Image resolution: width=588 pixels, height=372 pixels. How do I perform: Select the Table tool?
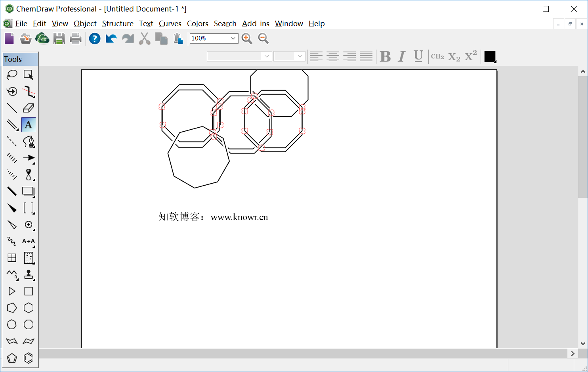click(x=12, y=258)
